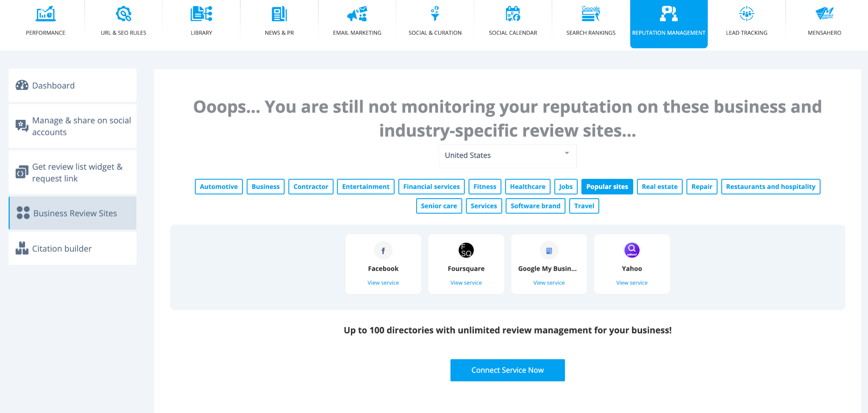The image size is (868, 413).
Task: Filter by Financial services
Action: (431, 187)
